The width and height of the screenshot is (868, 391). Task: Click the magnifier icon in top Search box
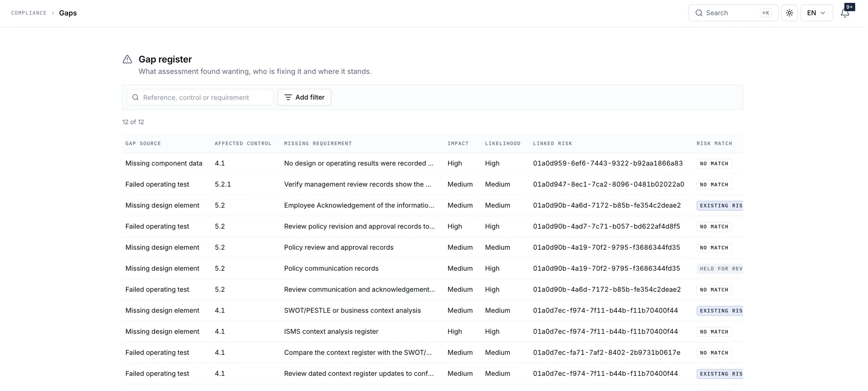[x=699, y=13]
